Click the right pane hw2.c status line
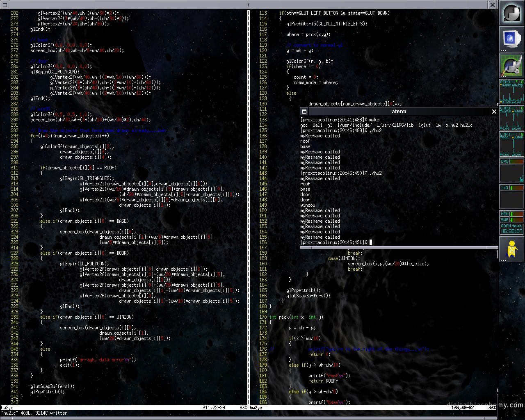This screenshot has width=525, height=420. tap(373, 408)
